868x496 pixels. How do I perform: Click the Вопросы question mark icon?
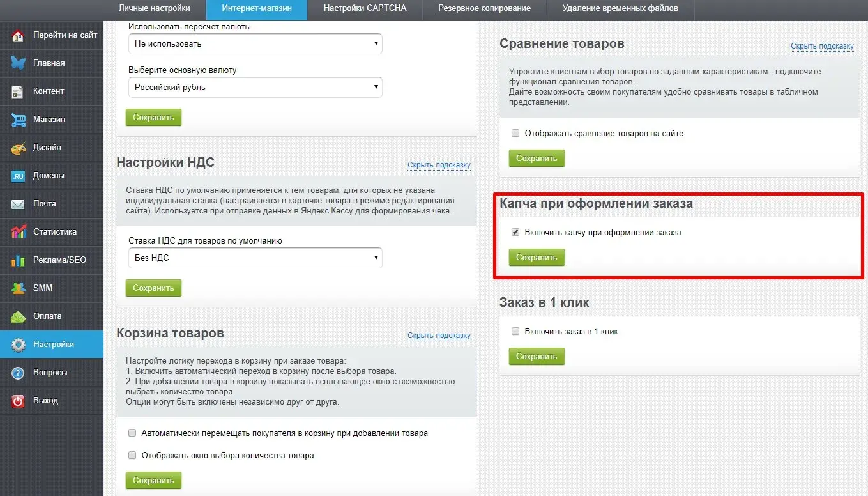click(18, 373)
